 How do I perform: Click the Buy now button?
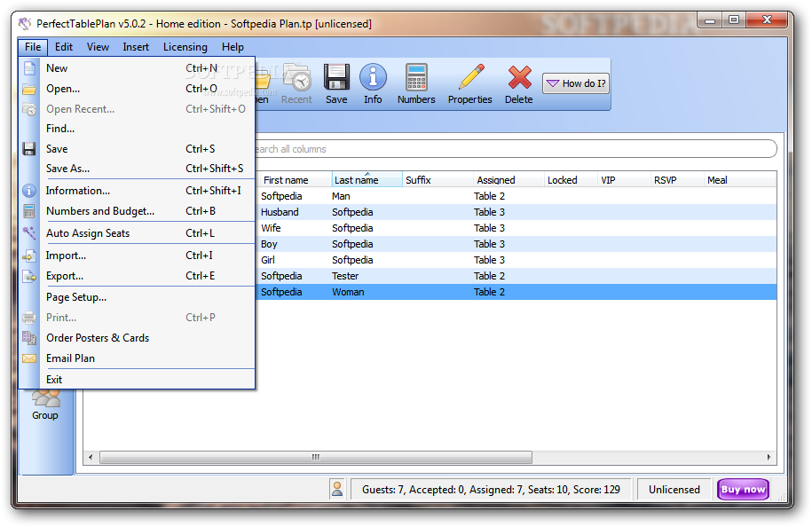(743, 489)
